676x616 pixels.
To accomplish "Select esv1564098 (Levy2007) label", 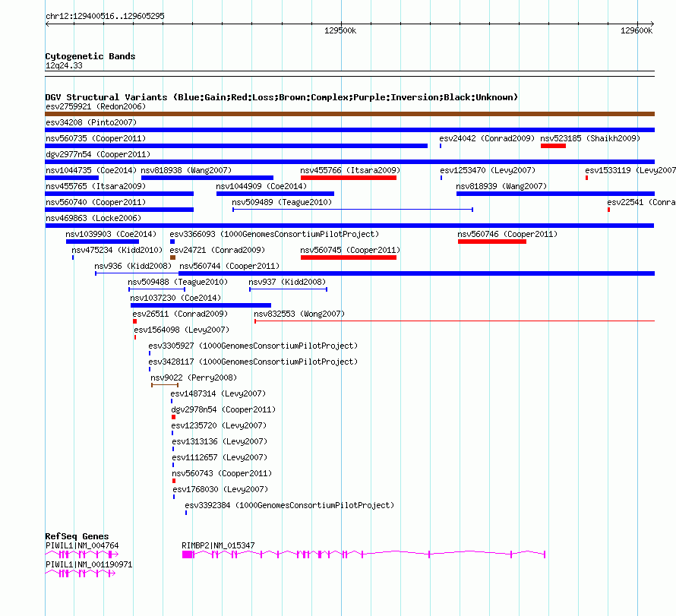I will pos(182,330).
